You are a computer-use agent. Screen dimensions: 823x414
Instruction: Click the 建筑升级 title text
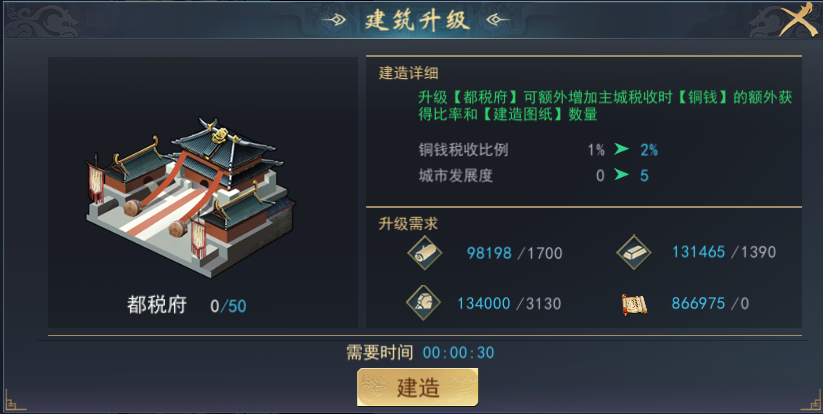tap(417, 20)
